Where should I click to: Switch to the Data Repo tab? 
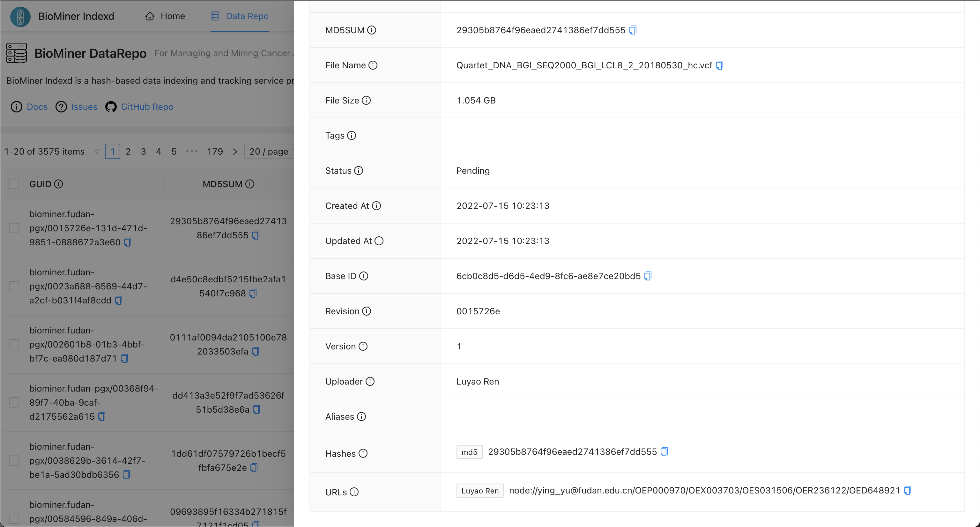240,16
